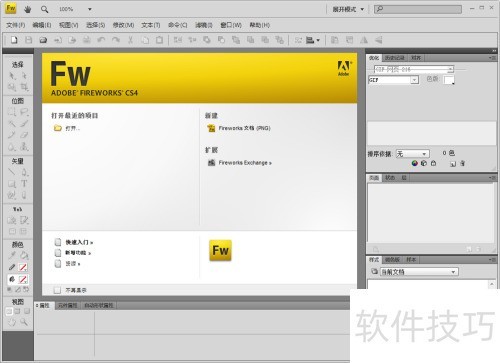
Task: Click the stroke color swatch in tools panel
Action: click(x=23, y=267)
